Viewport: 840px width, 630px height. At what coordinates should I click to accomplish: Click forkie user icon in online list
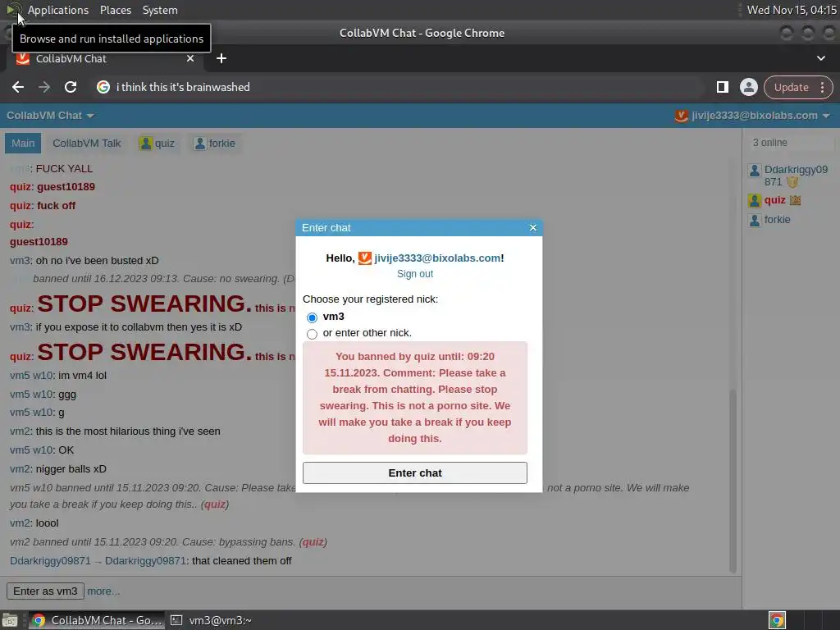(x=755, y=220)
